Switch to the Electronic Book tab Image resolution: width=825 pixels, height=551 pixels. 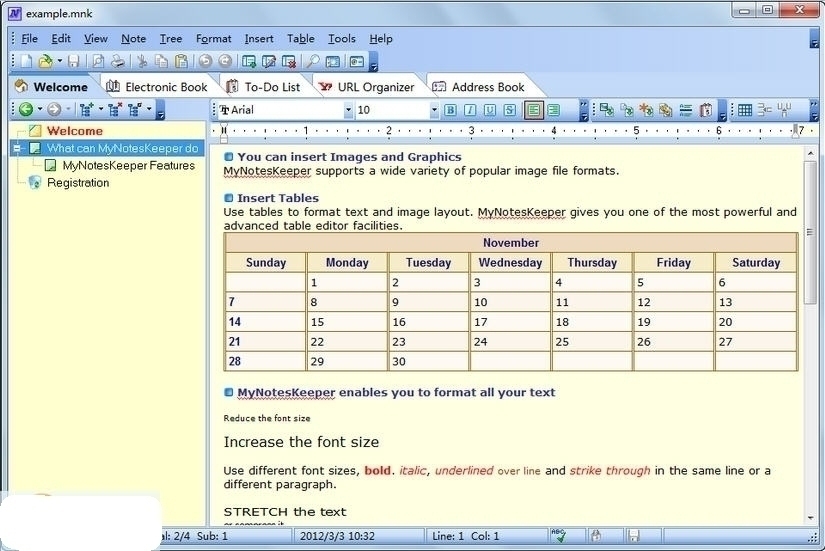(x=157, y=87)
